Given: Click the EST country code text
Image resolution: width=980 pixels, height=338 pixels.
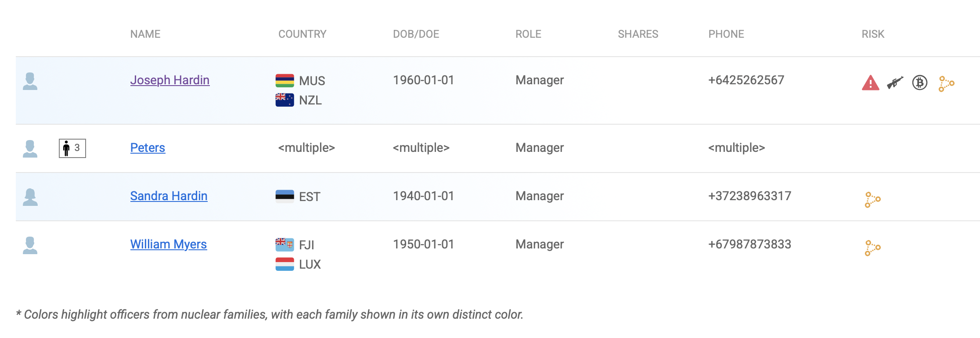Looking at the screenshot, I should coord(310,197).
